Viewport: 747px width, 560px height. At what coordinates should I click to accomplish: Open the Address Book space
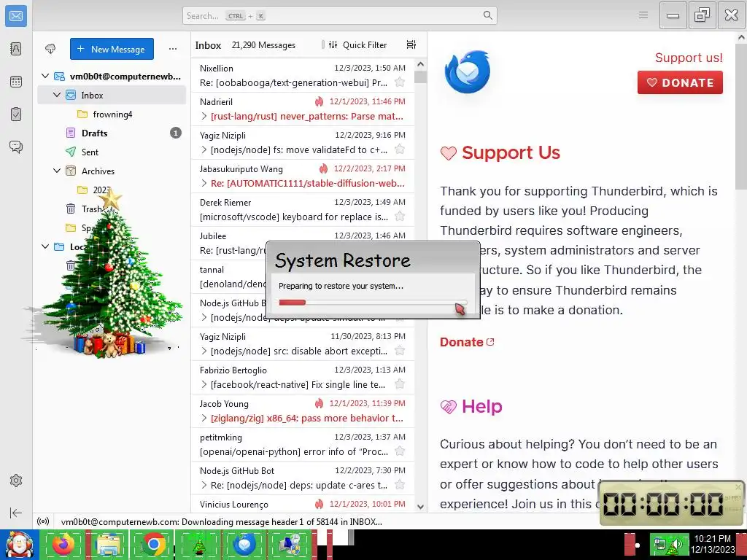(x=16, y=49)
